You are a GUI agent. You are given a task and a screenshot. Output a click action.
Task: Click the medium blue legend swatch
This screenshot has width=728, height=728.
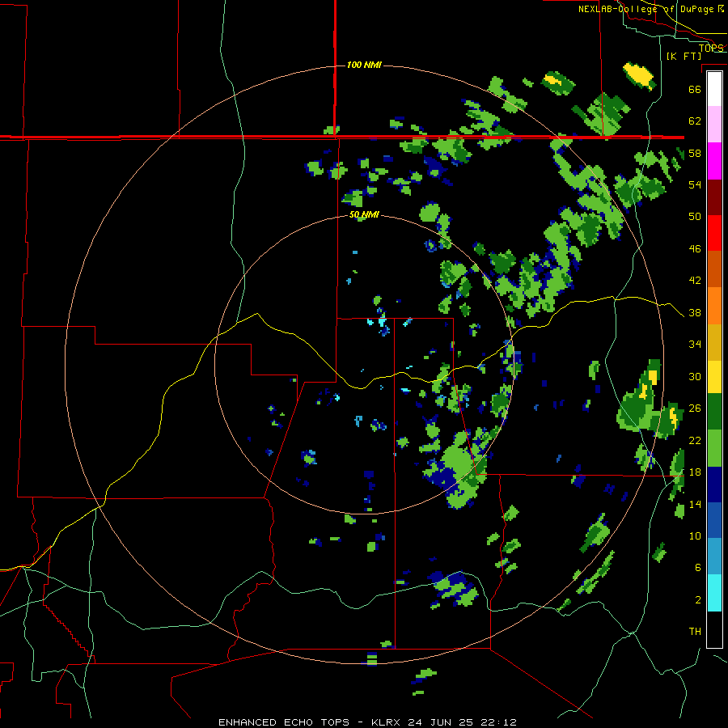[714, 520]
